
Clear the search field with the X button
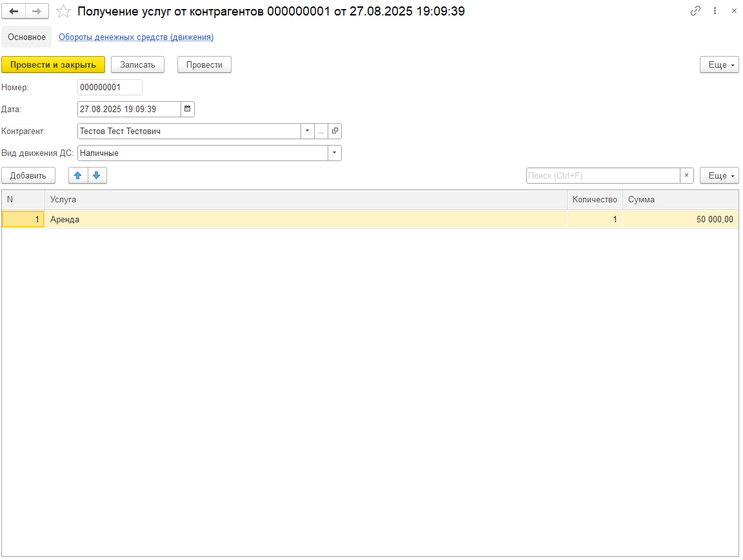pos(688,175)
